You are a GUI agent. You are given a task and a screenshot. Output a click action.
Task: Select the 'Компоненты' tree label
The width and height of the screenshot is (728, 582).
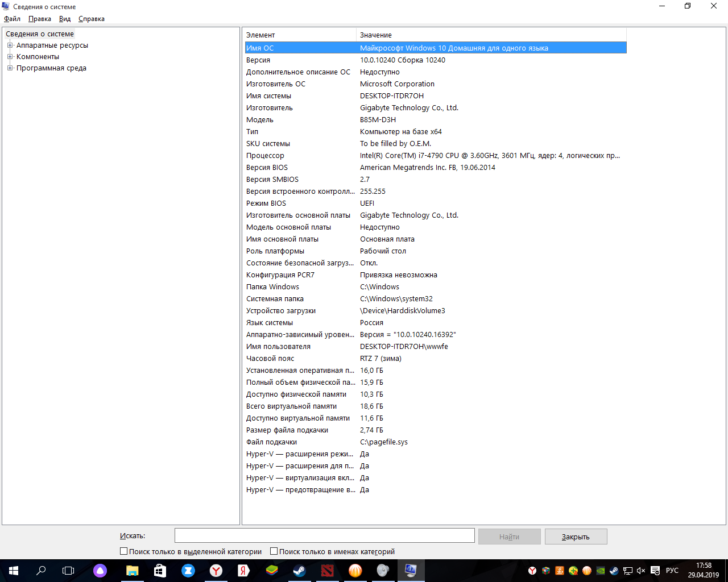click(38, 57)
